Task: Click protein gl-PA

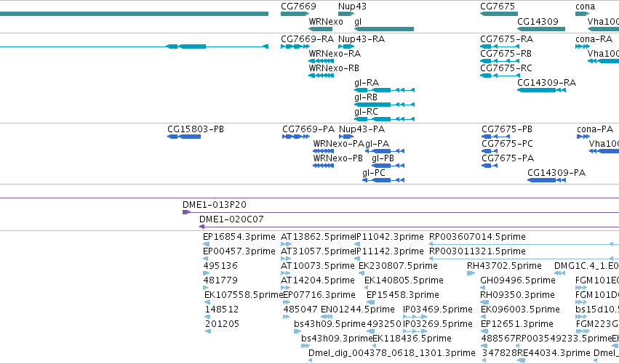Action: 377,144
